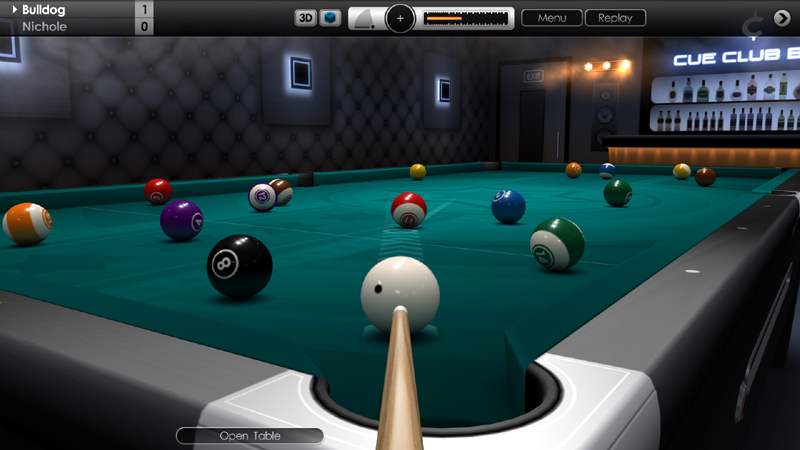The image size is (800, 450).
Task: Switch to the 3D view mode
Action: [x=305, y=18]
